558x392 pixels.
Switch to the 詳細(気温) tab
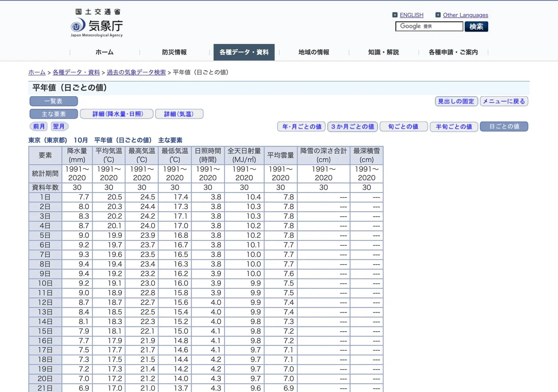tap(179, 114)
